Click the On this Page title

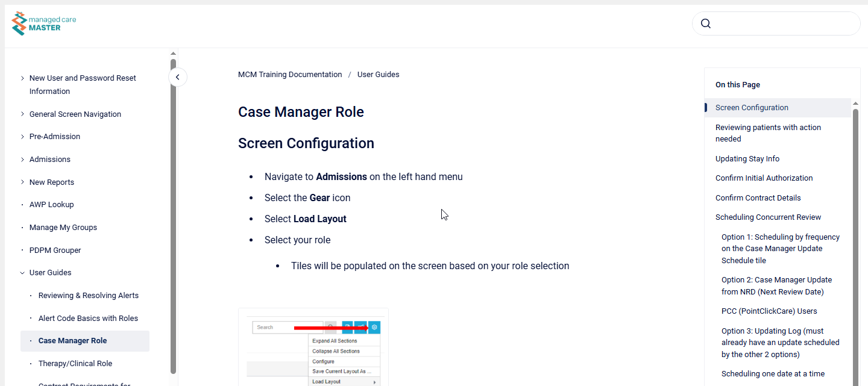738,85
